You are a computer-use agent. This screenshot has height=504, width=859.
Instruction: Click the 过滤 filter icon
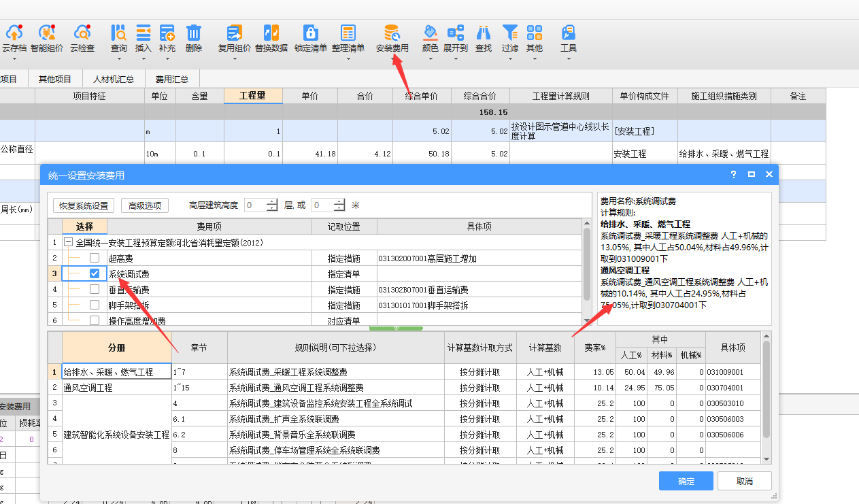(510, 34)
